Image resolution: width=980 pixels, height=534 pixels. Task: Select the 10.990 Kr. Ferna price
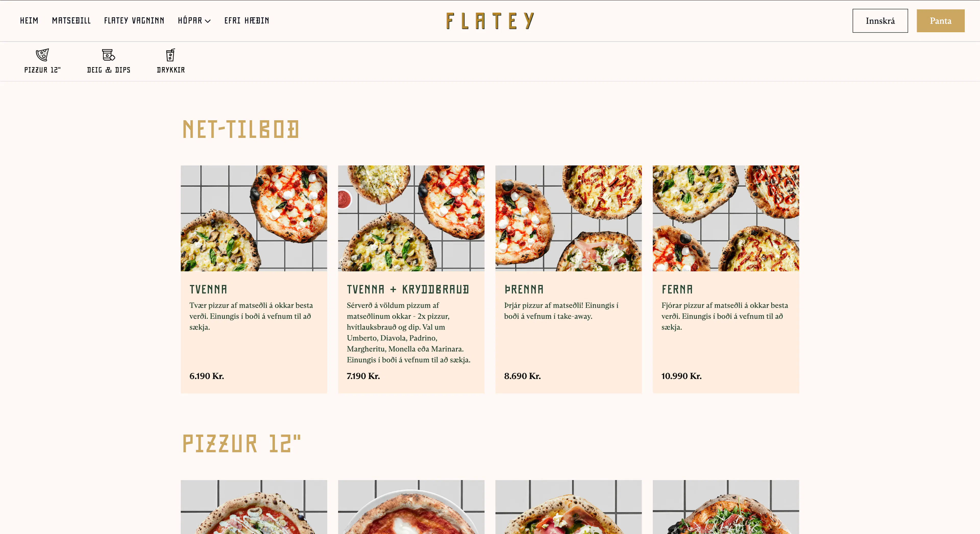pos(681,376)
